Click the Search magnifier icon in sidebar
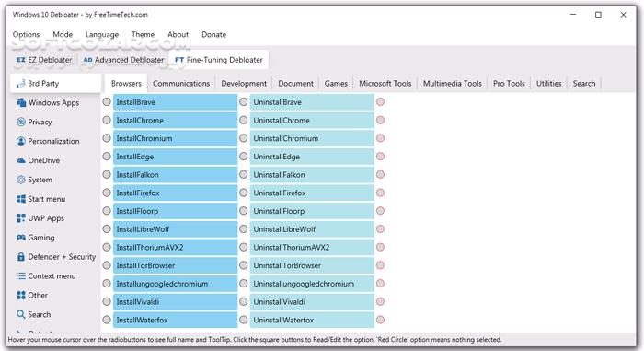The image size is (644, 351). tap(21, 314)
